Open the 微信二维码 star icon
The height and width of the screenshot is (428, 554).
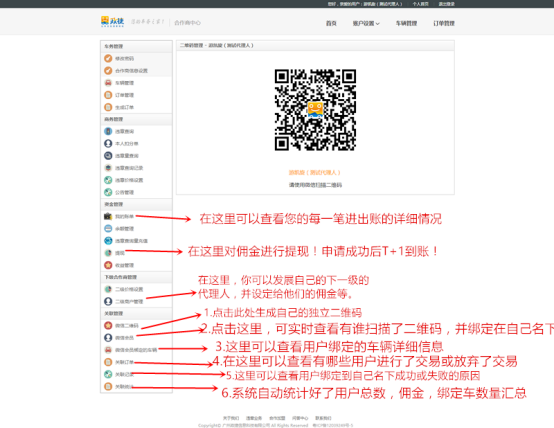108,326
